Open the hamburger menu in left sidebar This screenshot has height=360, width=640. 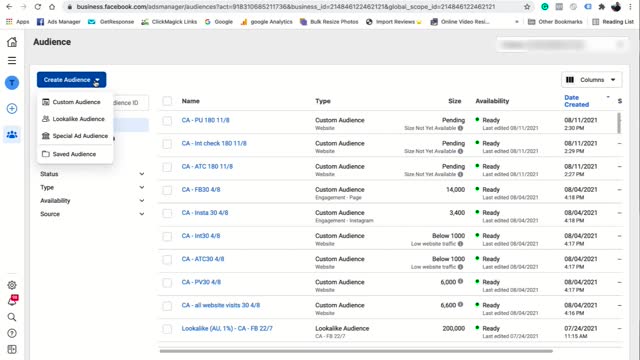pyautogui.click(x=12, y=60)
